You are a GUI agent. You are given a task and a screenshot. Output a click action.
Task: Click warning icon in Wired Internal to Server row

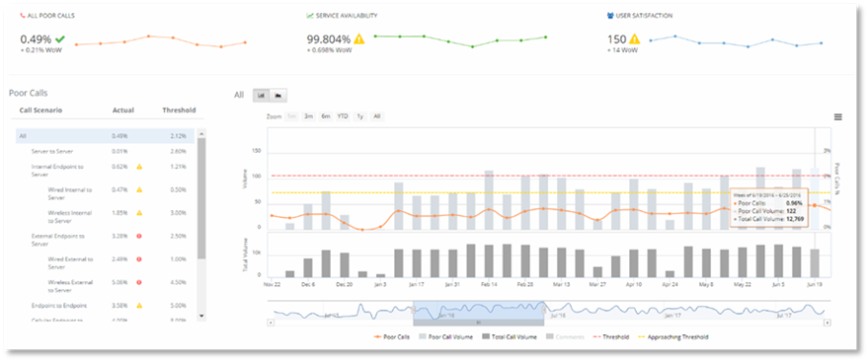point(139,189)
